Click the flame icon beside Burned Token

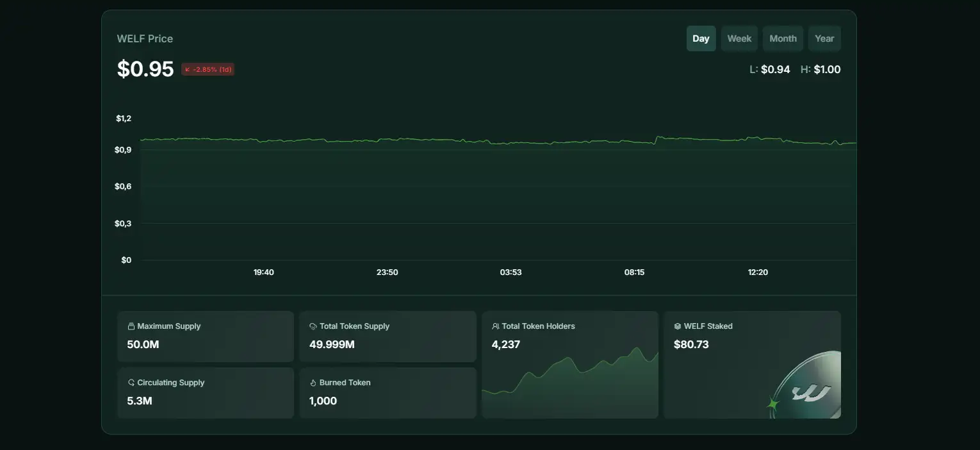313,383
